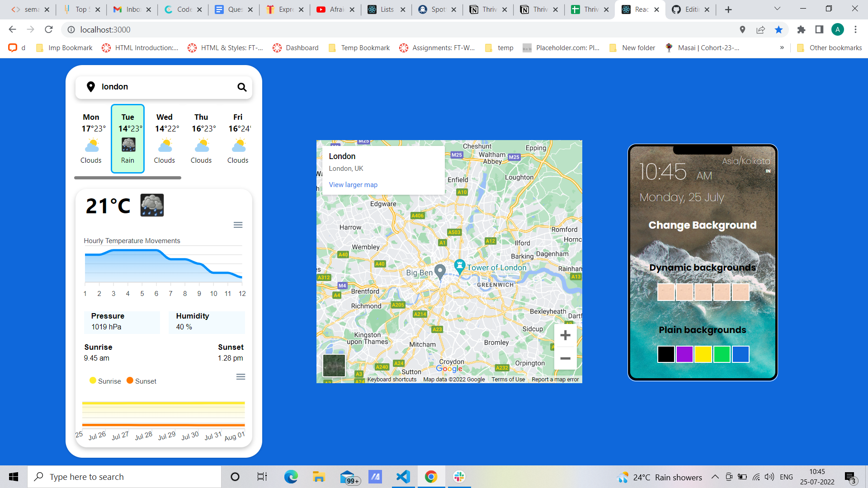This screenshot has width=868, height=488.
Task: Open Microsoft Edge from taskbar
Action: click(291, 477)
